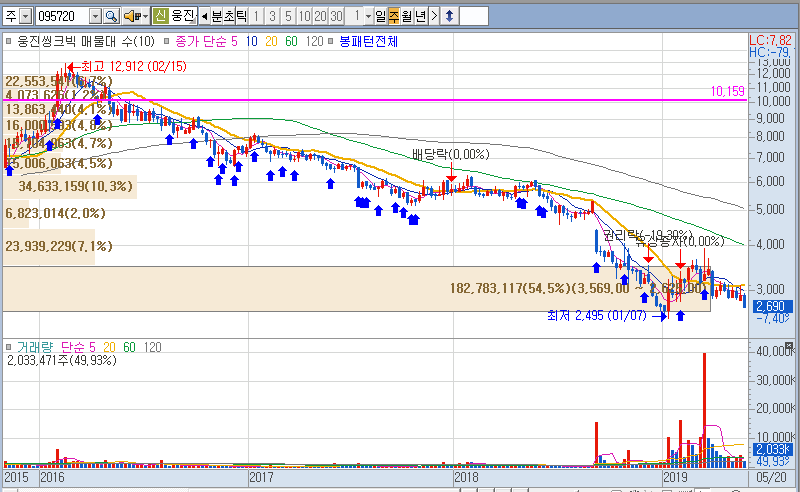800x492 pixels.
Task: Click the 05/20 date label
Action: tap(771, 477)
